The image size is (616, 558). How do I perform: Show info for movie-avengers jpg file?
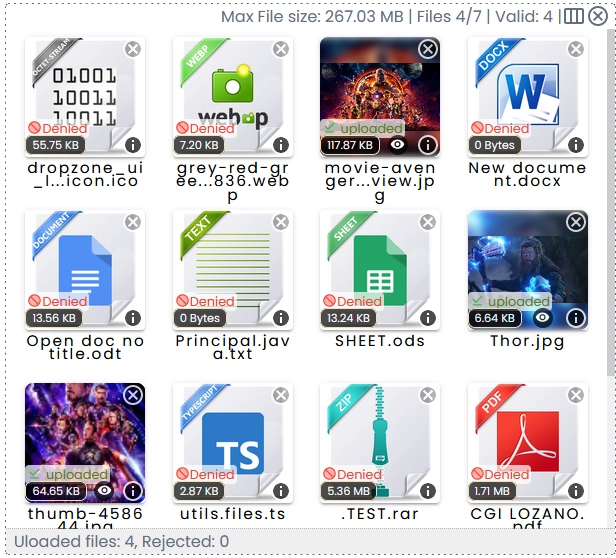tap(428, 145)
